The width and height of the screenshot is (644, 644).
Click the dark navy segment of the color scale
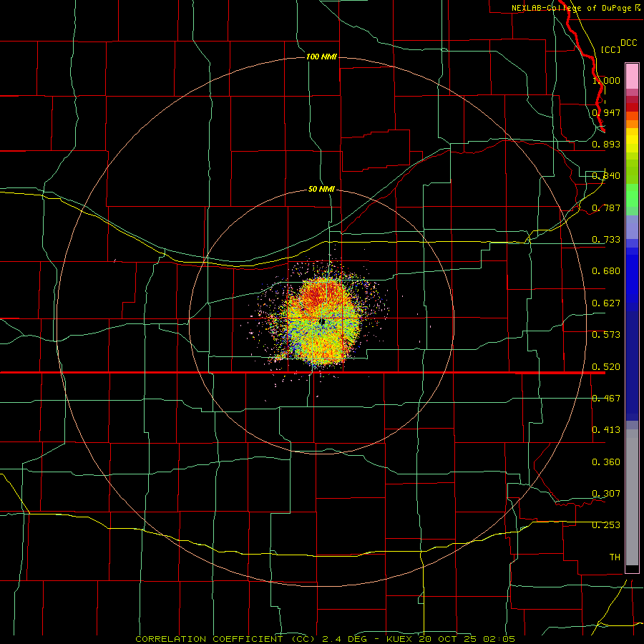pyautogui.click(x=632, y=361)
